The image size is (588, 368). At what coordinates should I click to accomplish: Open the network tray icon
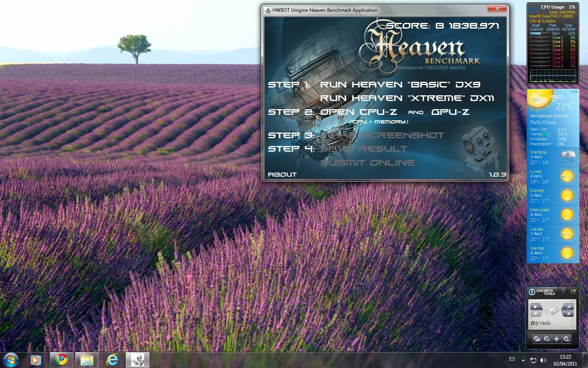[x=533, y=360]
